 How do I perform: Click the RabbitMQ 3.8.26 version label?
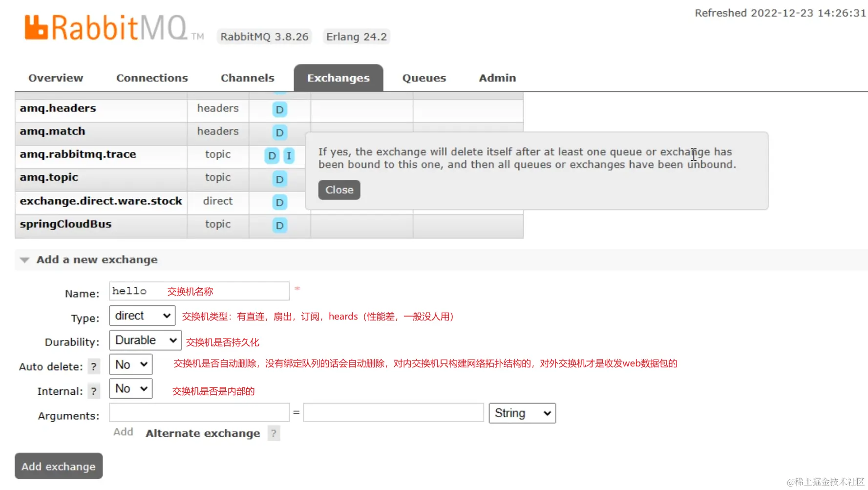264,37
